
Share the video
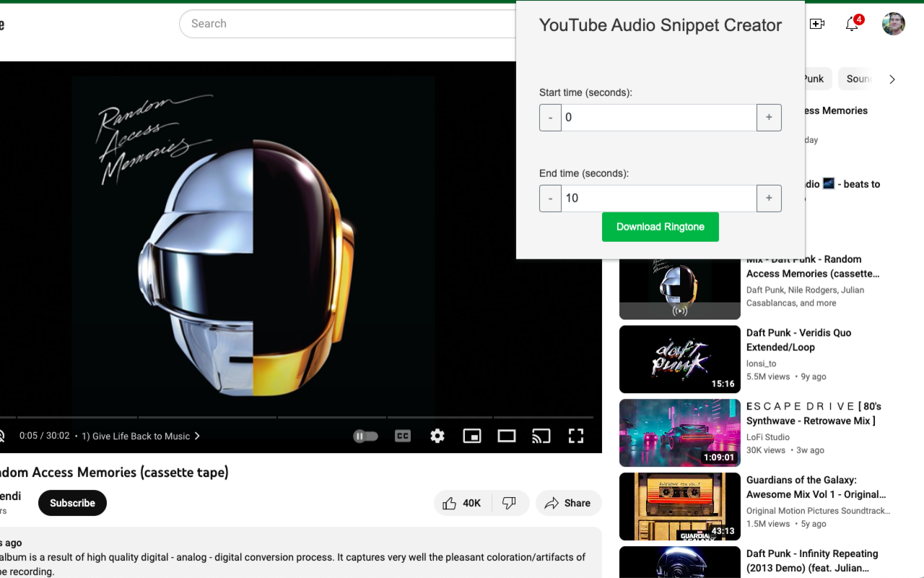[569, 504]
